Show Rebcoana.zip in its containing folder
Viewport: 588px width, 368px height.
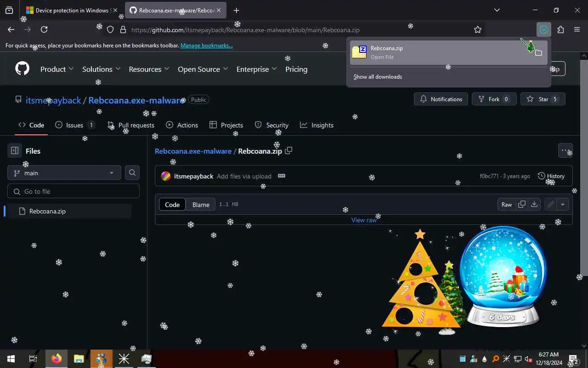(539, 52)
